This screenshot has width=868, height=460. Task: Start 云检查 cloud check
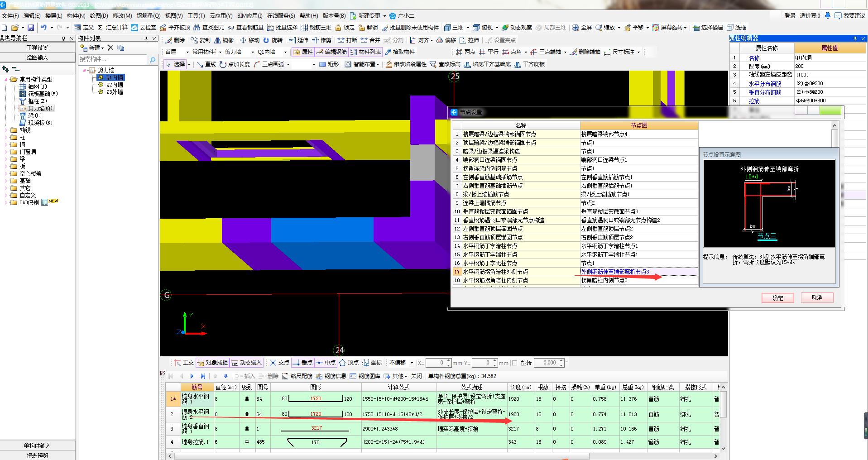pyautogui.click(x=144, y=28)
